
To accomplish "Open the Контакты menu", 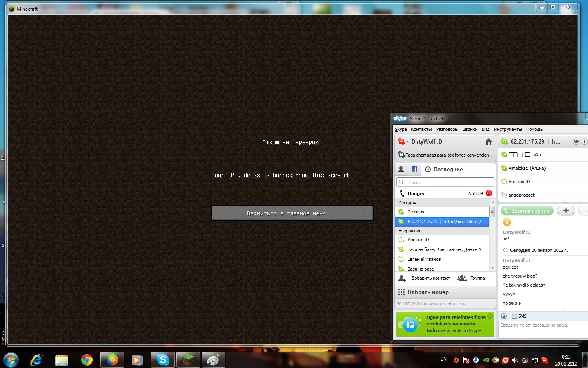I will [421, 129].
